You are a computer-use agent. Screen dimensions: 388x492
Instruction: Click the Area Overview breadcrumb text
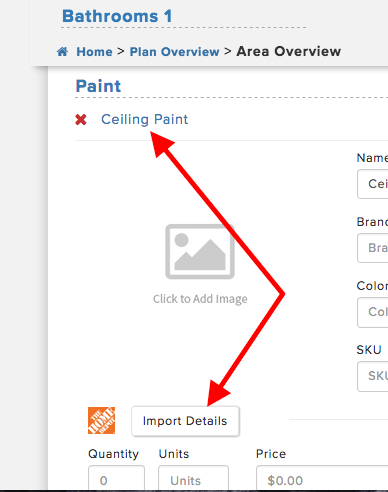tap(289, 51)
